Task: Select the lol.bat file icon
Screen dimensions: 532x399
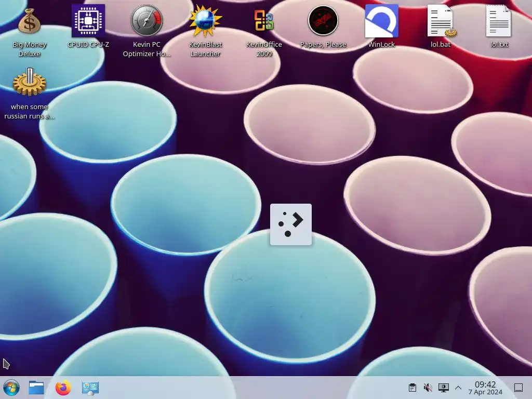Action: coord(441,21)
